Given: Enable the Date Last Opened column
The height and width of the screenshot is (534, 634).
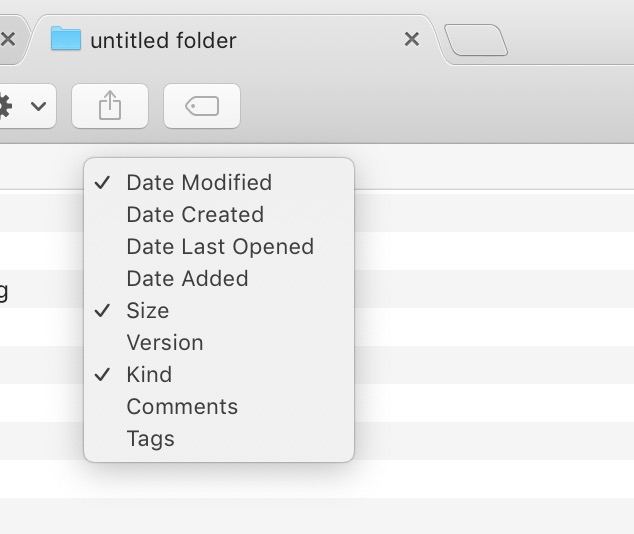Looking at the screenshot, I should point(219,246).
